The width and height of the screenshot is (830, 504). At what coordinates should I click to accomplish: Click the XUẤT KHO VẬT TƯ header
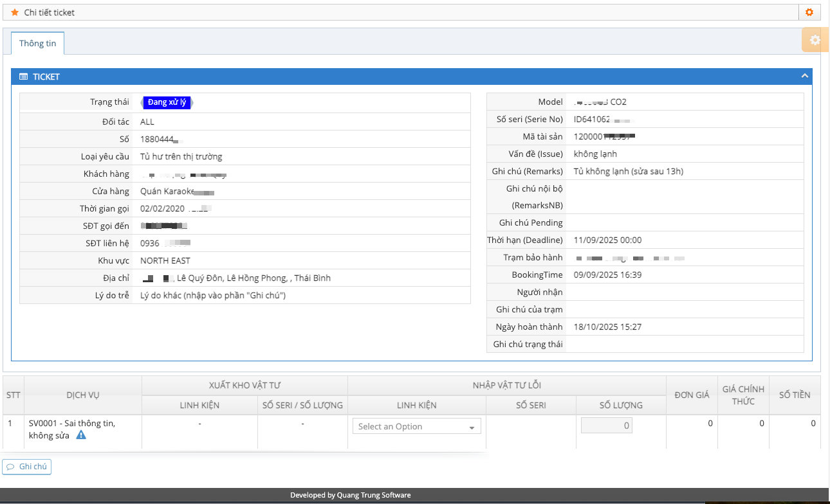click(244, 385)
